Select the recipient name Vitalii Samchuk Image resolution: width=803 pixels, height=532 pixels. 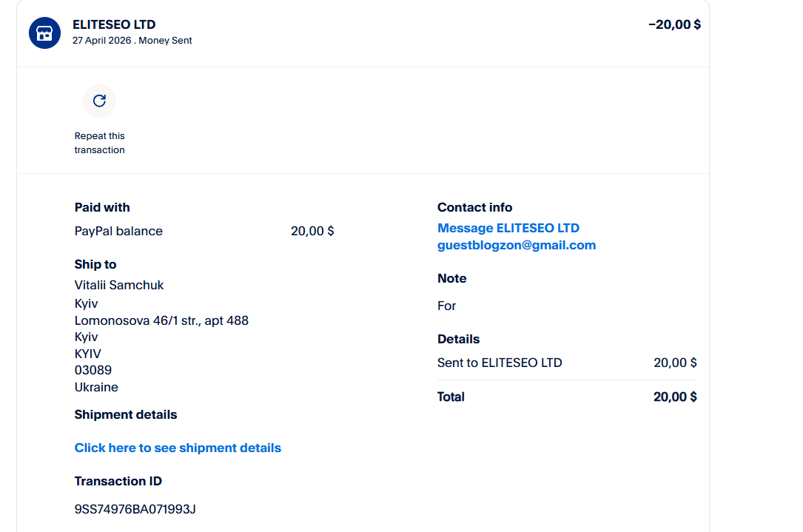[119, 285]
